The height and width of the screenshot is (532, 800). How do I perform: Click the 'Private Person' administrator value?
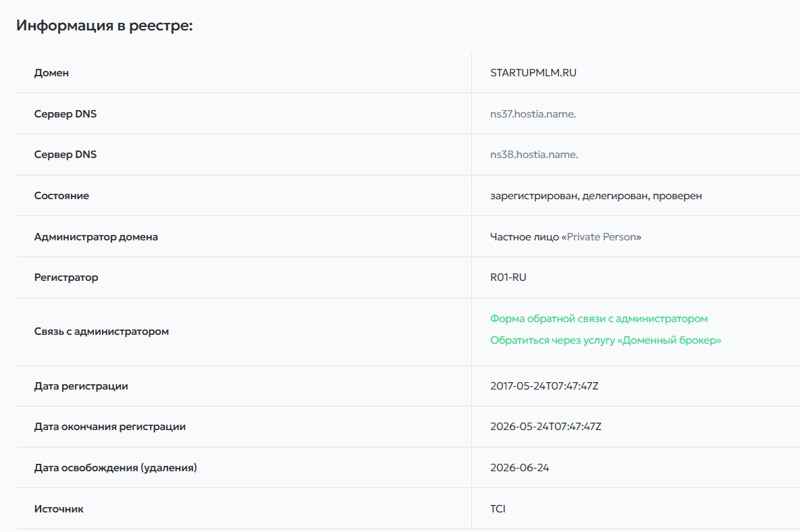click(x=602, y=237)
